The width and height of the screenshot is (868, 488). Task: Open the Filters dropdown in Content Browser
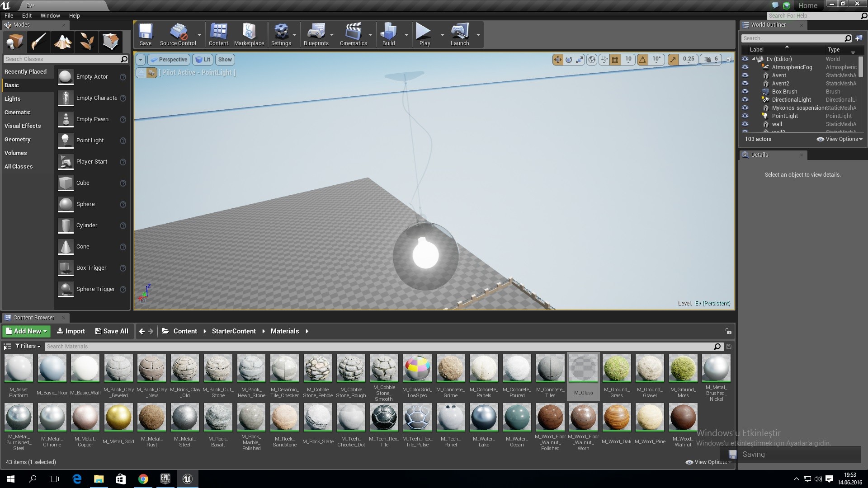pyautogui.click(x=28, y=346)
